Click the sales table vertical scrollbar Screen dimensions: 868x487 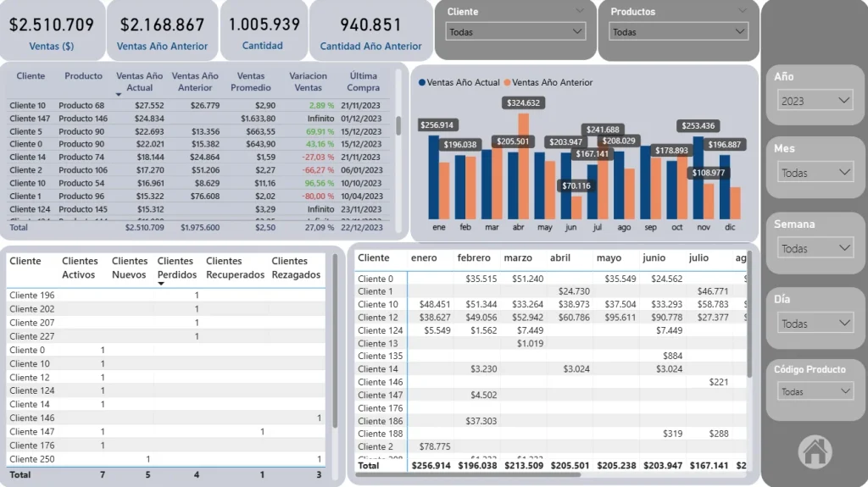pos(398,125)
